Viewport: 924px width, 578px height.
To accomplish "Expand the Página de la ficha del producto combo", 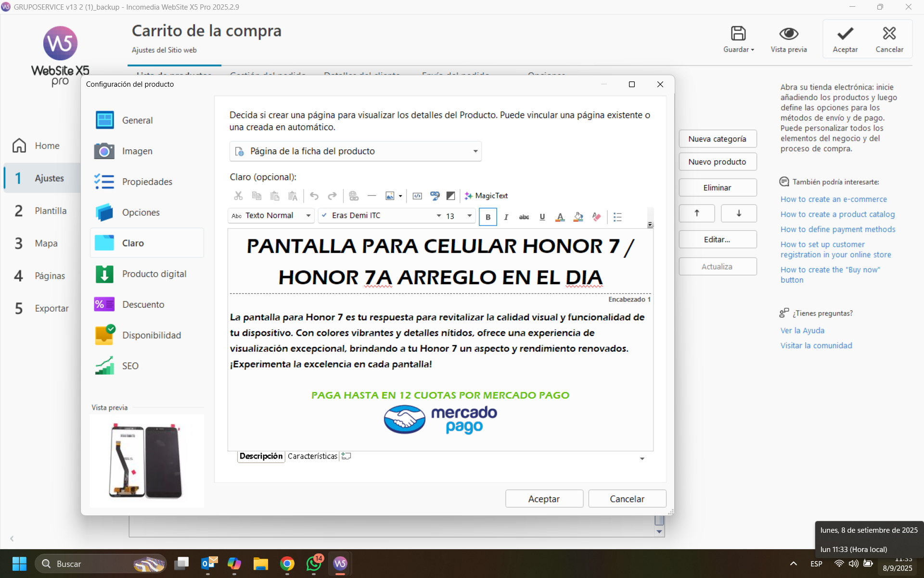I will pyautogui.click(x=355, y=151).
